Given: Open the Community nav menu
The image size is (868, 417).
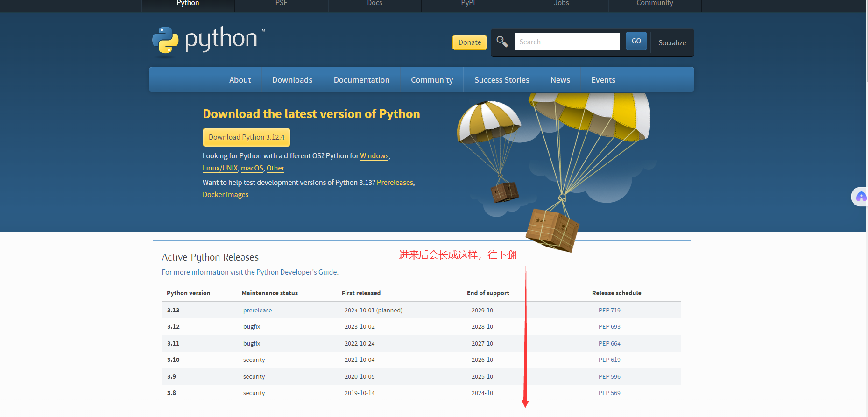Looking at the screenshot, I should click(x=432, y=80).
